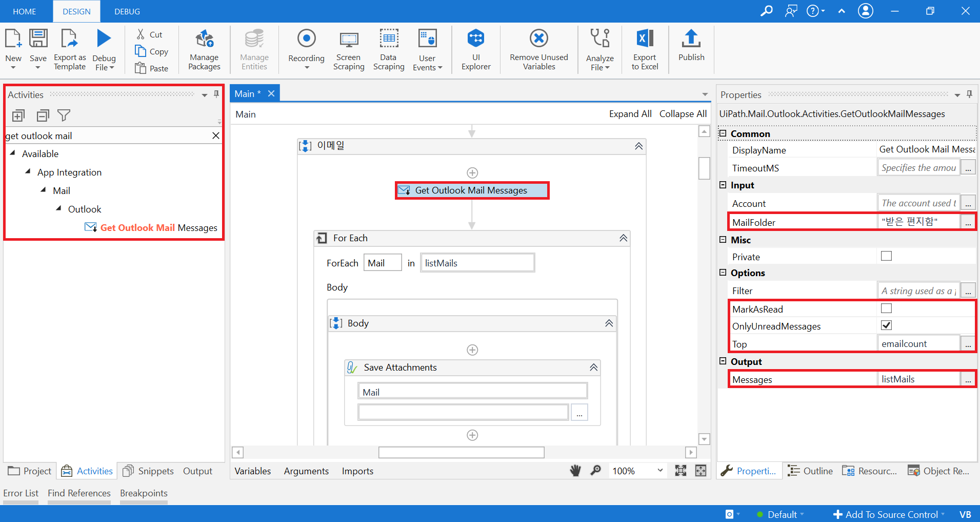Run Debug File play button

coord(104,38)
